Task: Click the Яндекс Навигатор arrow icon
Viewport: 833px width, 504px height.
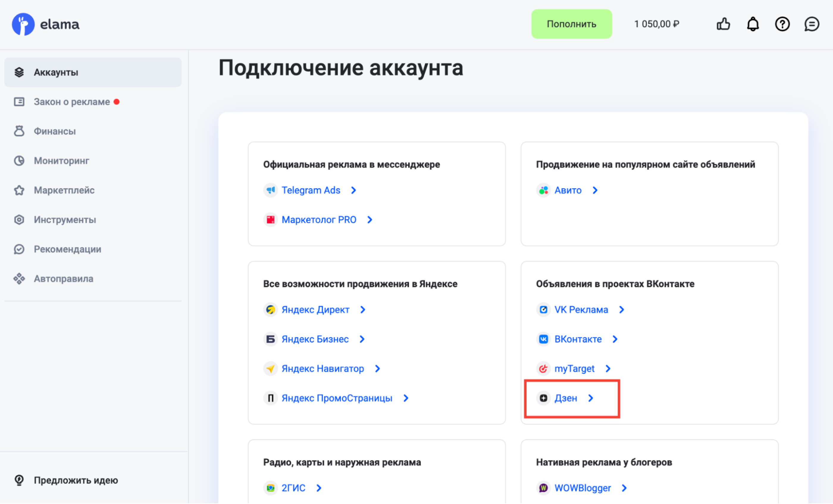Action: tap(270, 368)
